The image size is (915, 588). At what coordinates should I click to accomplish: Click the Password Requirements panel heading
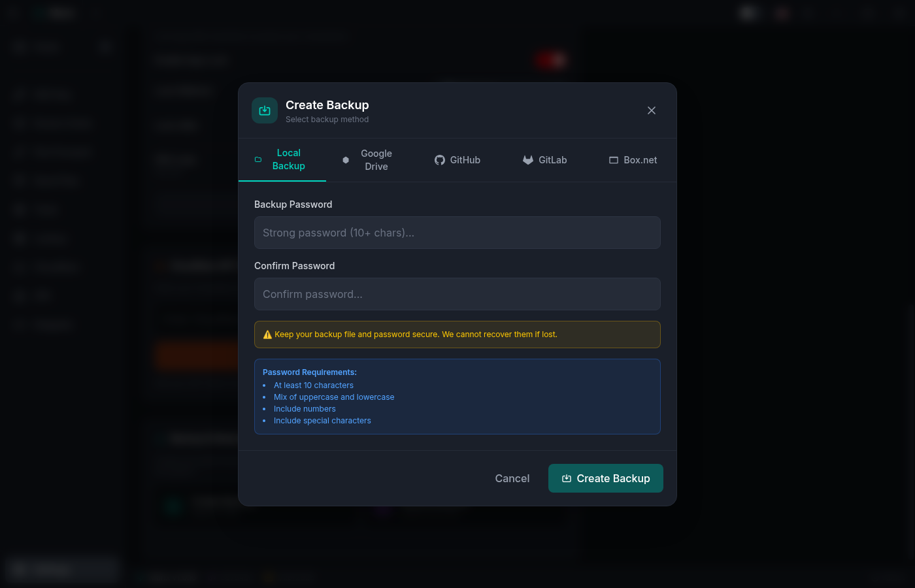309,372
